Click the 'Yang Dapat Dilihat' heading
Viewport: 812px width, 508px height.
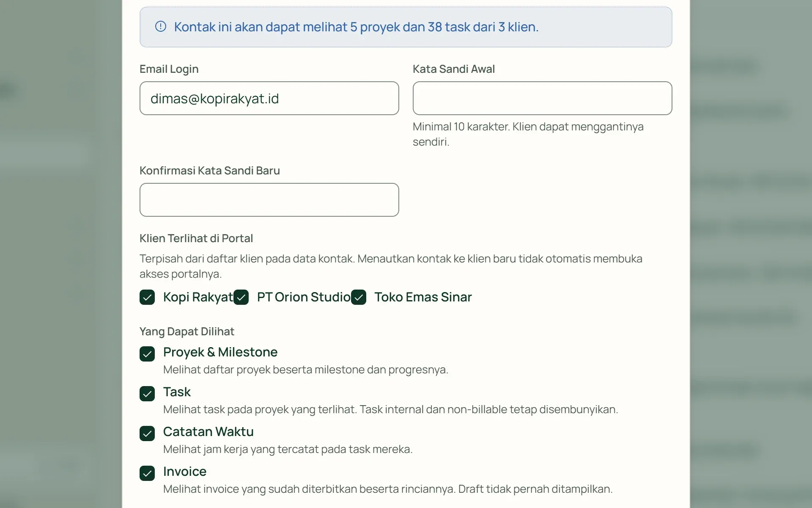[187, 331]
